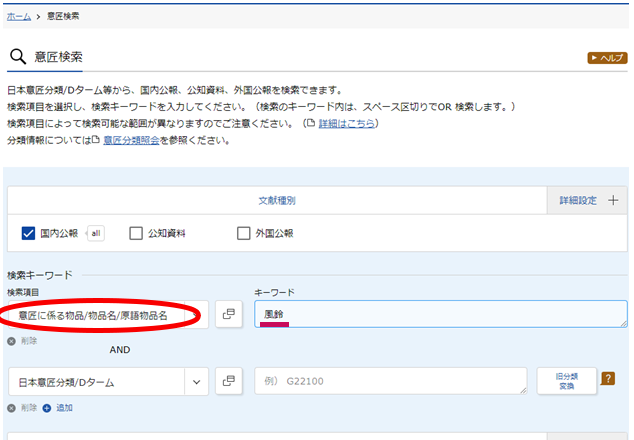Select the 文献種別 header tab
The image size is (634, 440).
pos(277,200)
